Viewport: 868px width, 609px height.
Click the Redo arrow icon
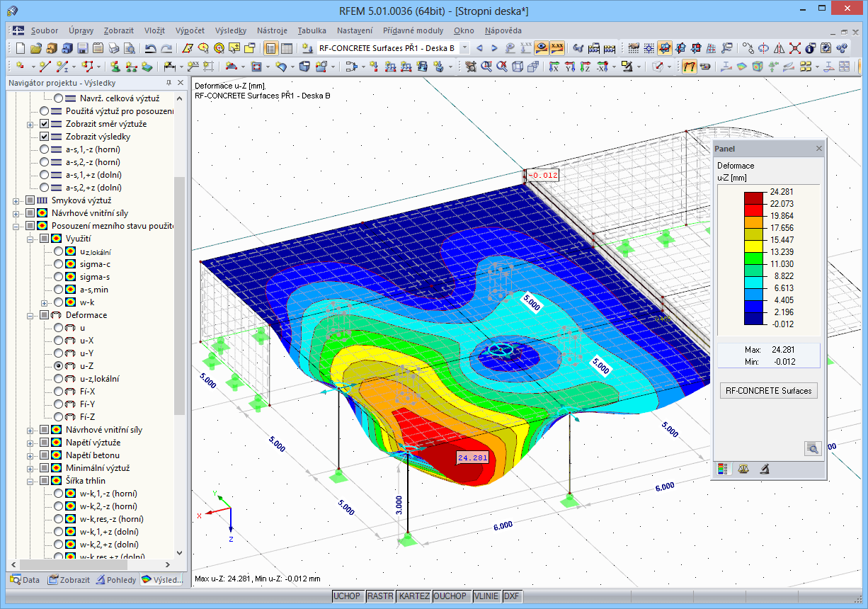166,48
